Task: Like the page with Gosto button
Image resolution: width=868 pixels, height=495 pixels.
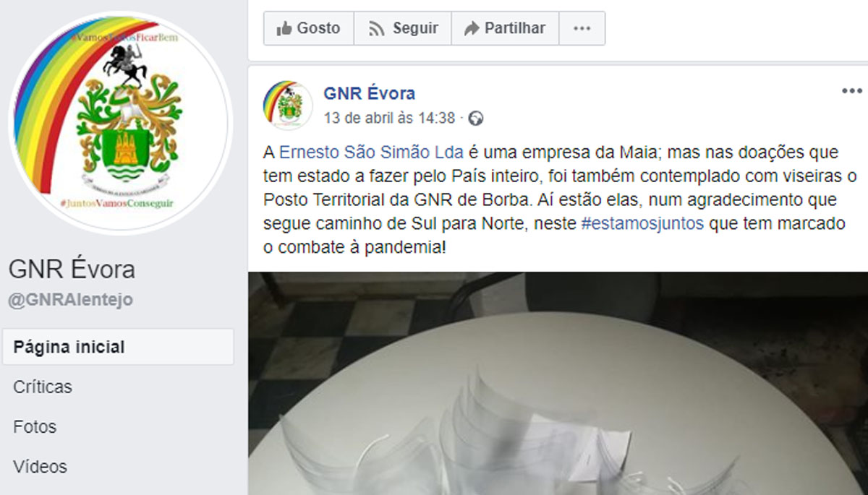Action: [x=308, y=28]
